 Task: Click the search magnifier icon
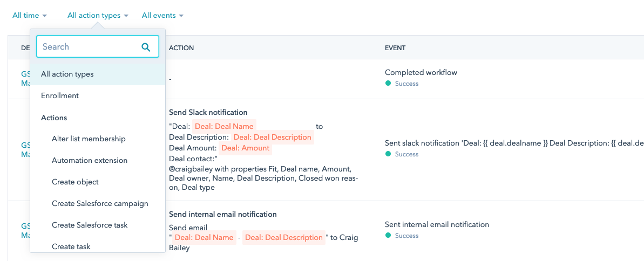coord(146,47)
